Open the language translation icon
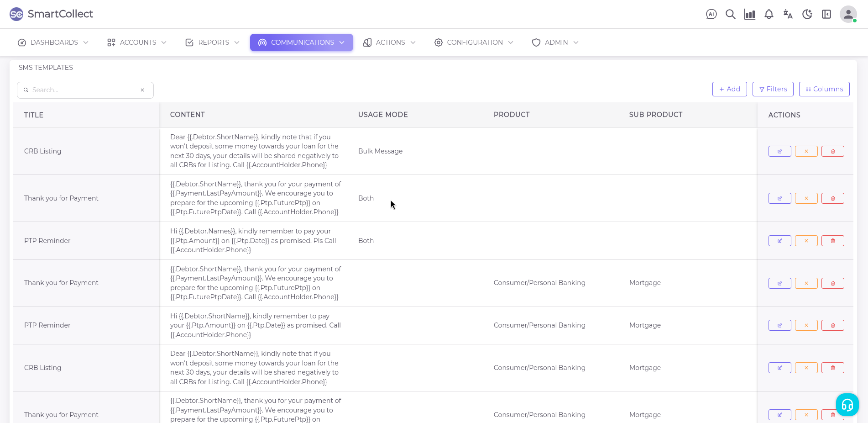The width and height of the screenshot is (868, 423). [788, 14]
